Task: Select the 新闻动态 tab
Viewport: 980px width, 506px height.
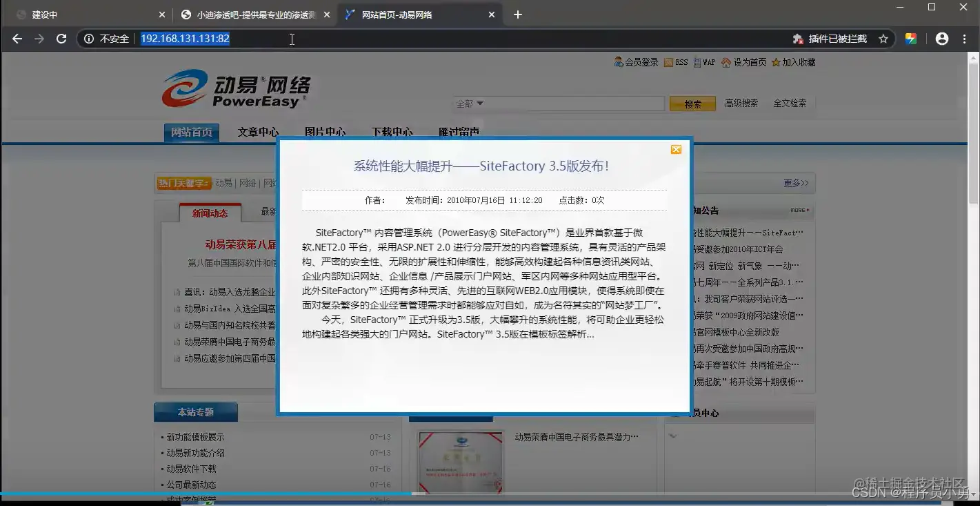Action: 210,213
